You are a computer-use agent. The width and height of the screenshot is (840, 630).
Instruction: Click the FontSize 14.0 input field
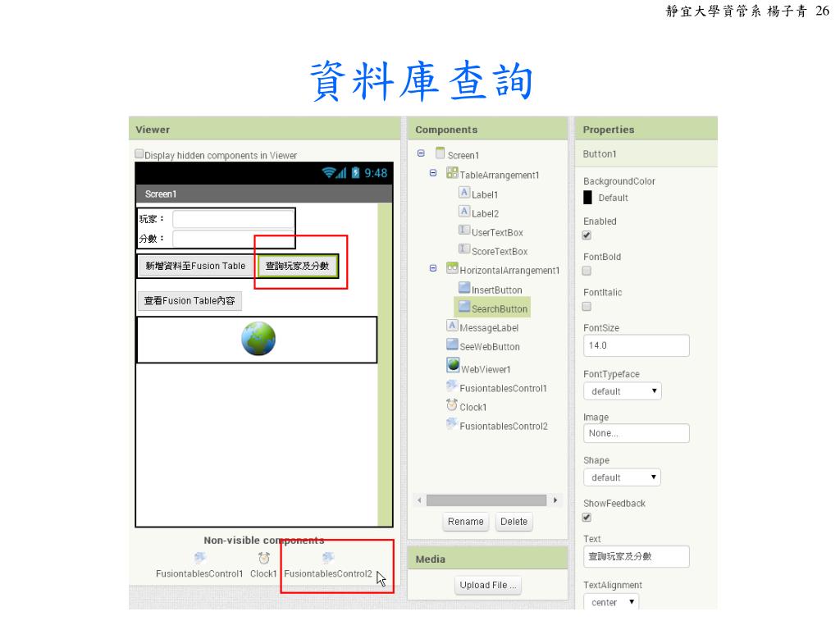coord(636,345)
